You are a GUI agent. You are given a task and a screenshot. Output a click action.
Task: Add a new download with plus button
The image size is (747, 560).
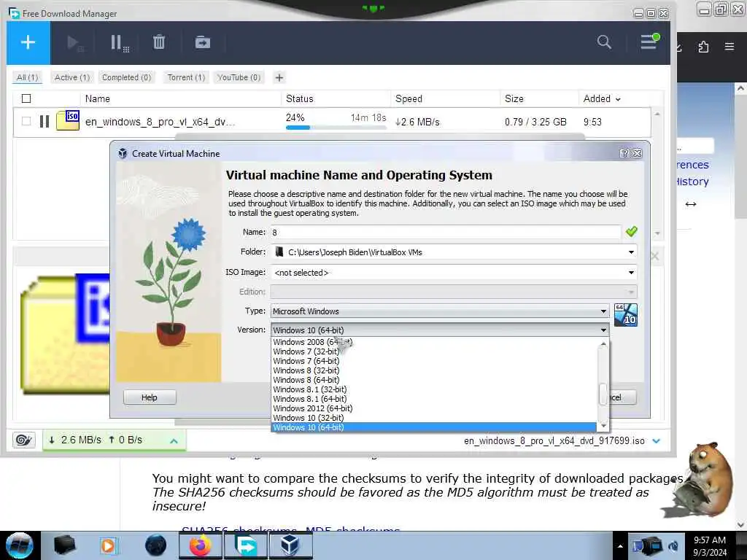pyautogui.click(x=28, y=42)
